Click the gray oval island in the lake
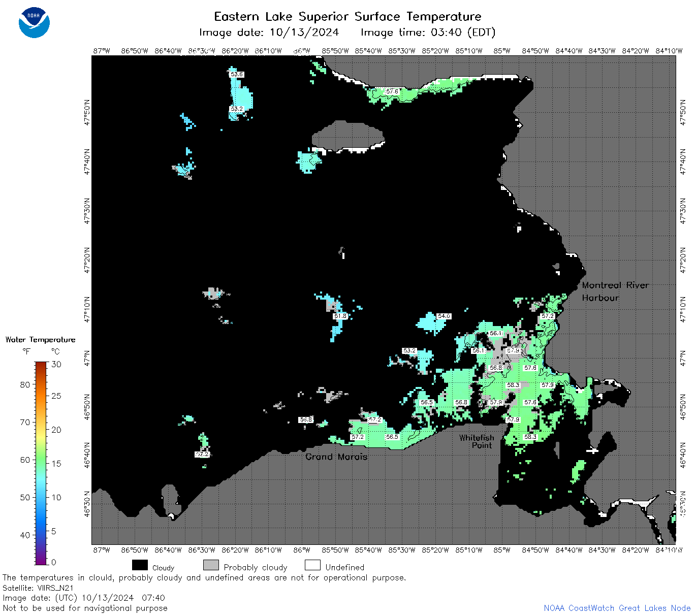This screenshot has height=616, width=696. click(x=347, y=136)
